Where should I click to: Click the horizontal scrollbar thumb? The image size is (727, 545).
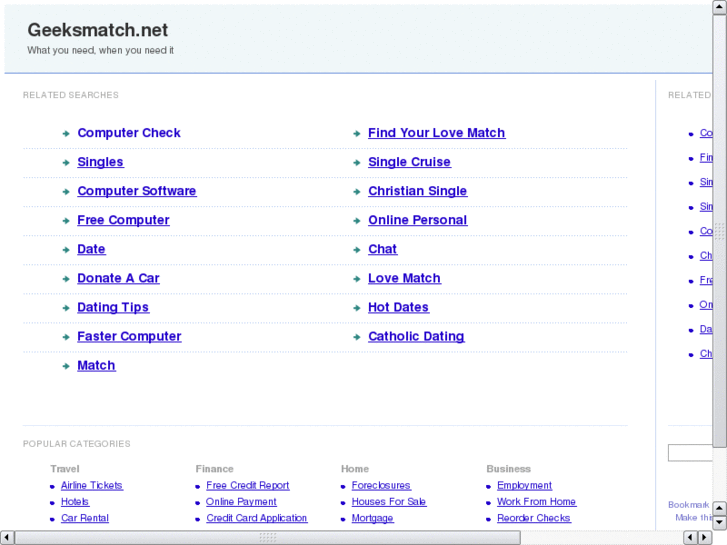[x=268, y=538]
